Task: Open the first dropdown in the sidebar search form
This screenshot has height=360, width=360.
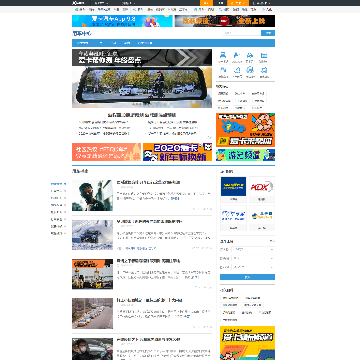Action: (253, 249)
